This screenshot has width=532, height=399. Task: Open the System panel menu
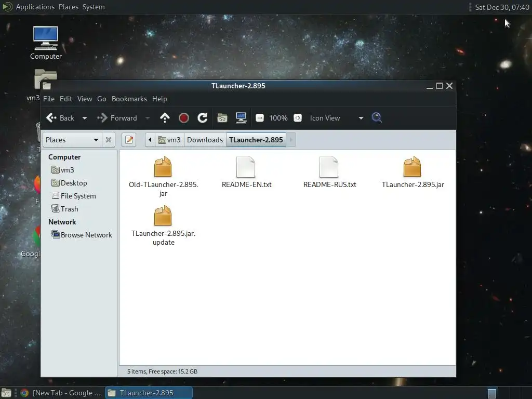(94, 7)
